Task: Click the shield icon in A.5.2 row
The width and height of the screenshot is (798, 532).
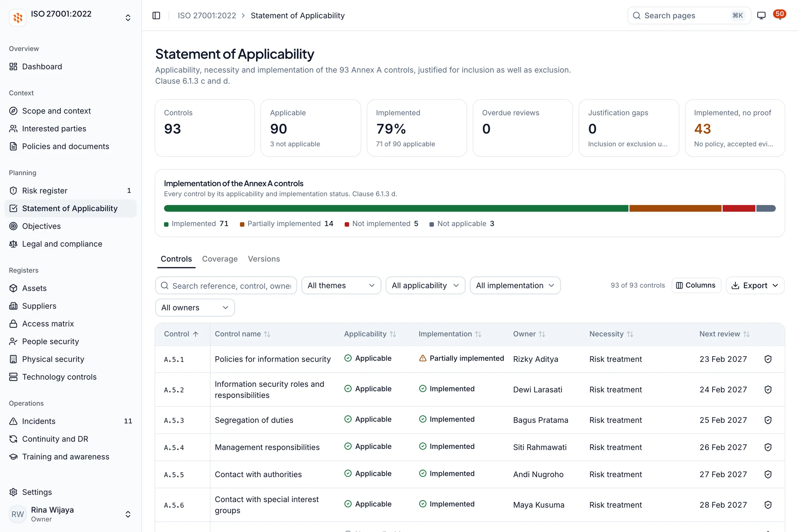Action: click(x=768, y=389)
